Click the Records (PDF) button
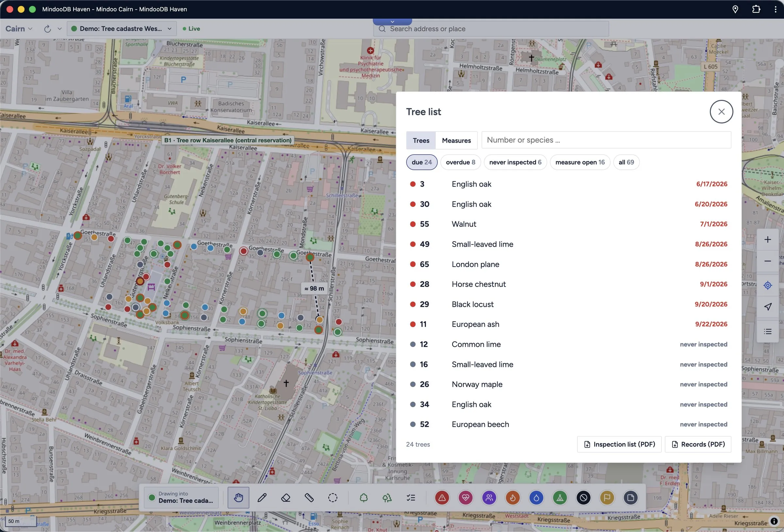Image resolution: width=784 pixels, height=532 pixels. tap(698, 444)
